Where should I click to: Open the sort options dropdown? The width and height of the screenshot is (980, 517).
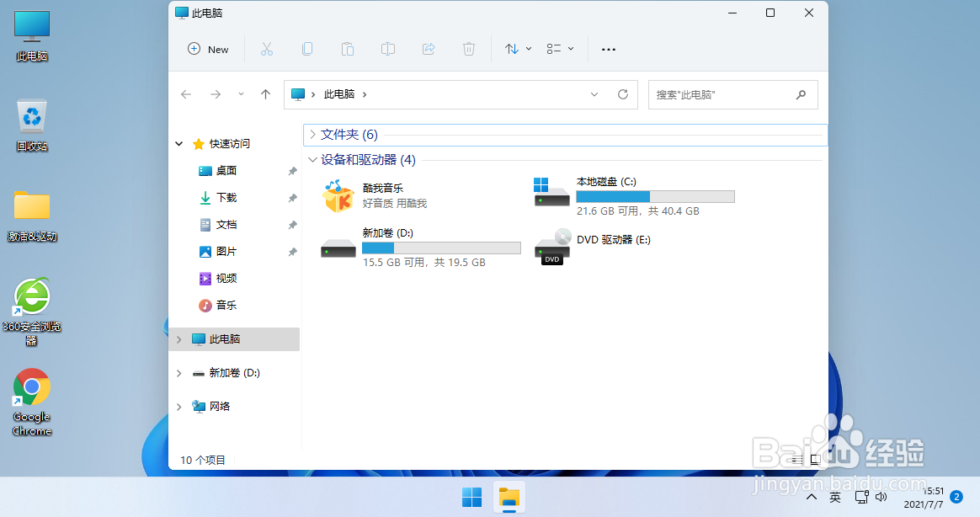(x=517, y=49)
